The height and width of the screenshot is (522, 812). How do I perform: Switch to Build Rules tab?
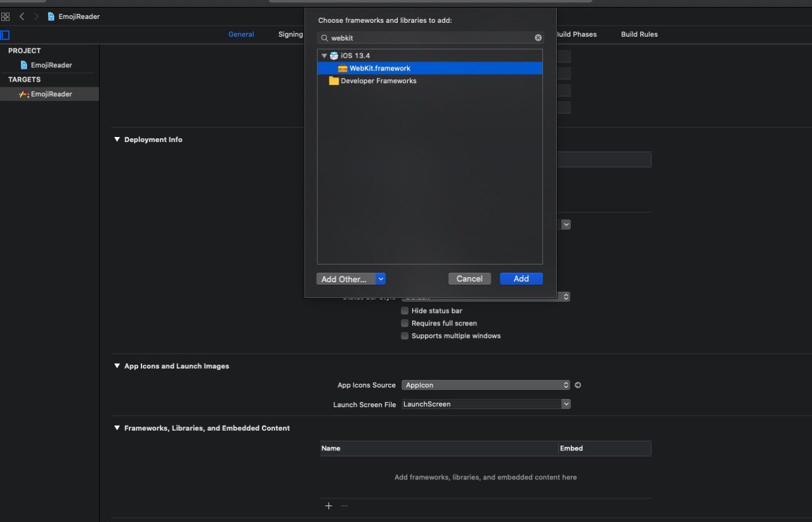639,34
